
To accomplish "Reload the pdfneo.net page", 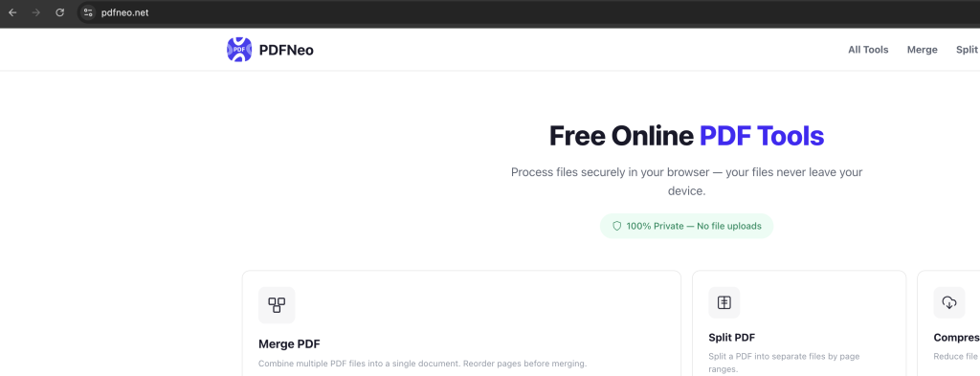I will 60,12.
